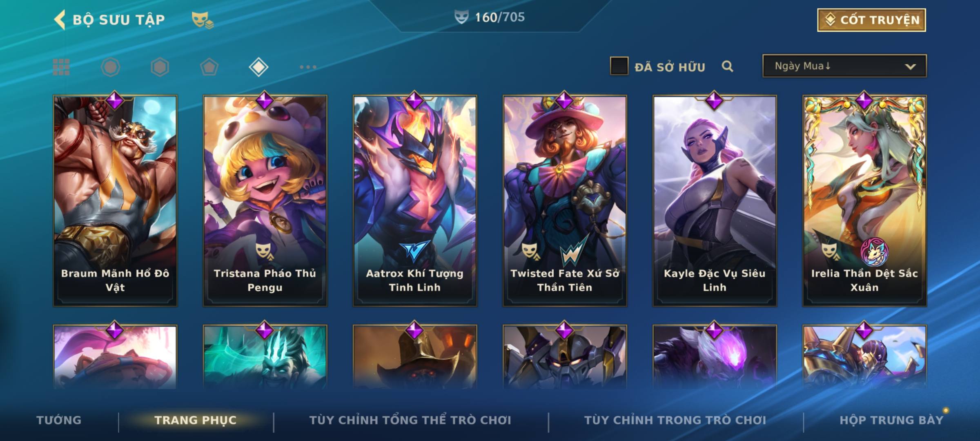980x441 pixels.
Task: Click the Cốt Truyện button
Action: tap(871, 20)
